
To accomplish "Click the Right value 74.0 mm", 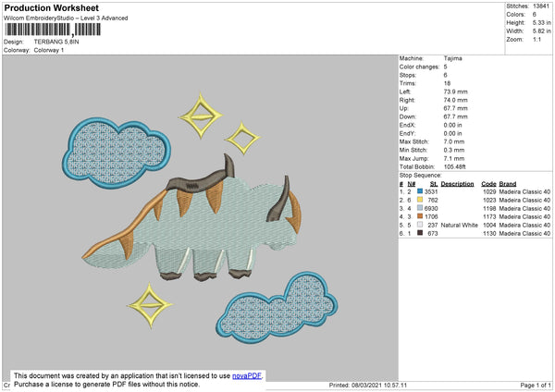I will pos(455,100).
